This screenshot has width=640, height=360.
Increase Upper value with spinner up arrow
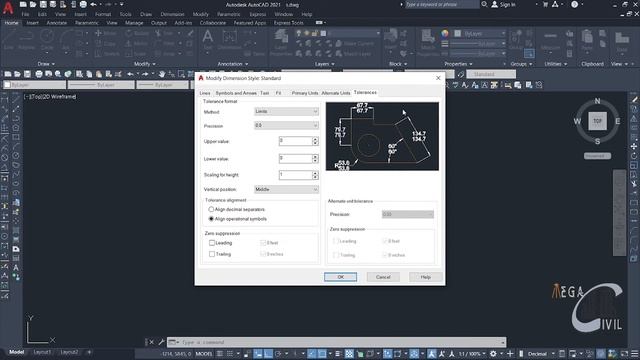coord(315,139)
